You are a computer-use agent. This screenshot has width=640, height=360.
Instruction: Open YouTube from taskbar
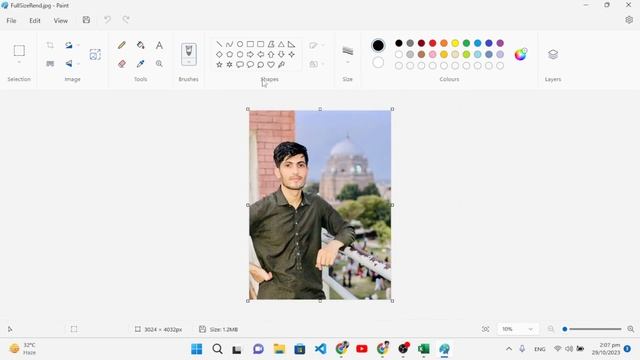362,349
